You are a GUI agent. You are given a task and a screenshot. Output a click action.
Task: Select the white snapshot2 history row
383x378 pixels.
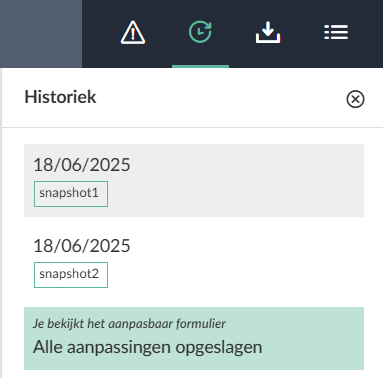pyautogui.click(x=194, y=262)
